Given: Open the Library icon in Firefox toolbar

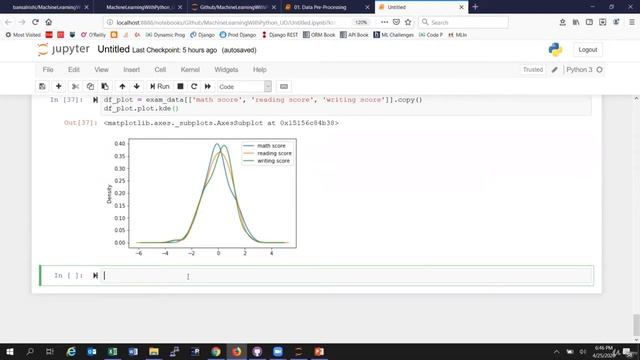Looking at the screenshot, I should [x=576, y=22].
